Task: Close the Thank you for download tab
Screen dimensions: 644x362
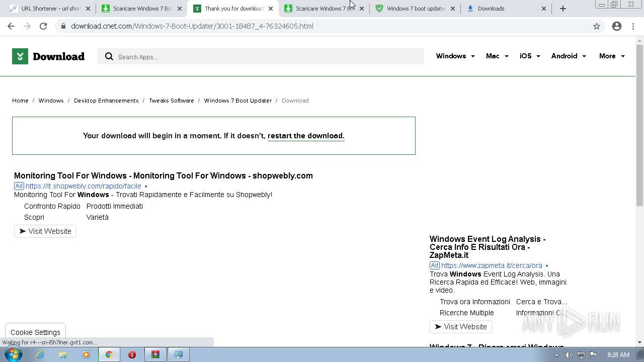Action: 270,9
